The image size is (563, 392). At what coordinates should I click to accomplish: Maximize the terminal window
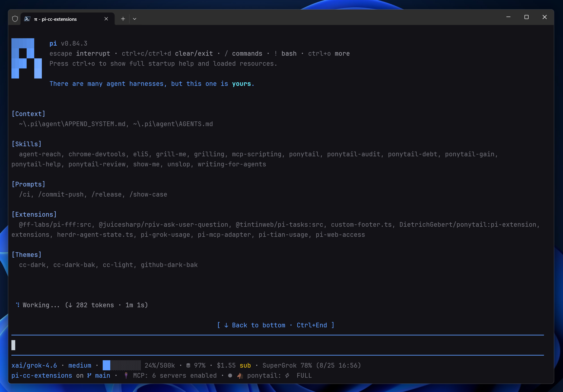coord(527,17)
